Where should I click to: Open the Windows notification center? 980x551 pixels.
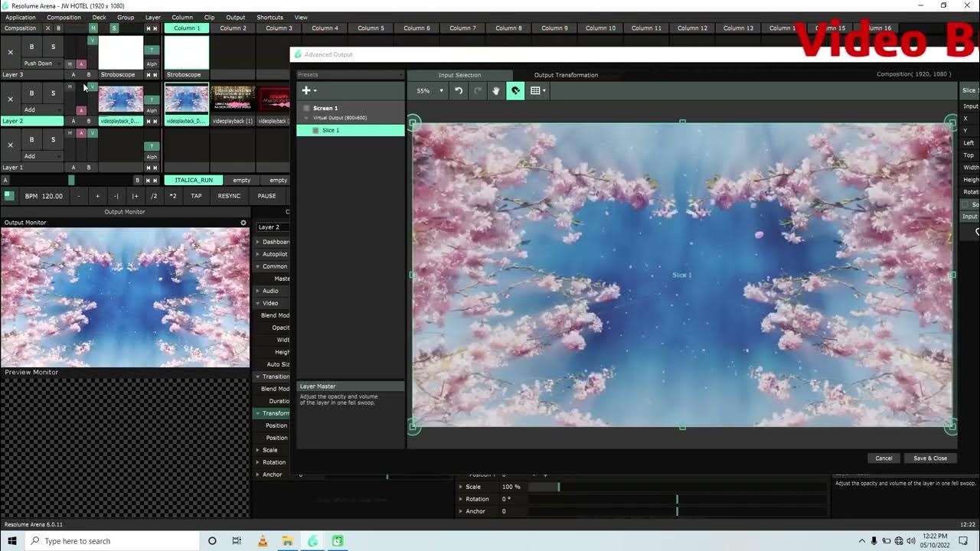pos(963,541)
